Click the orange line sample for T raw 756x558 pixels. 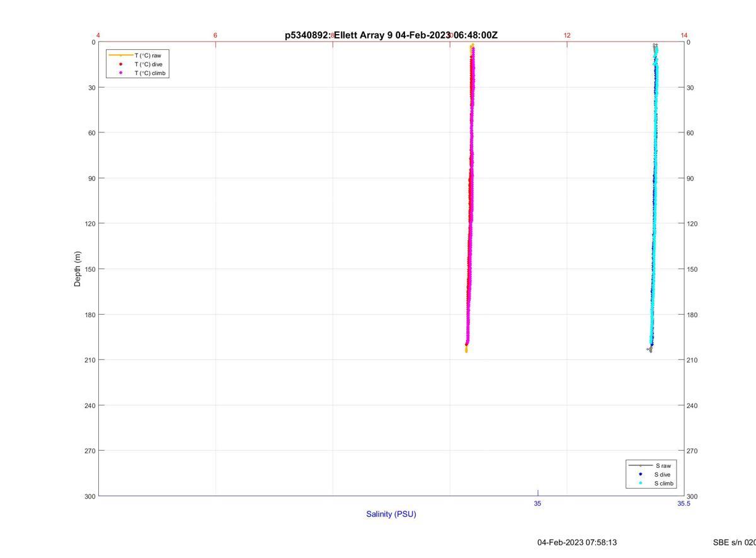pos(120,55)
